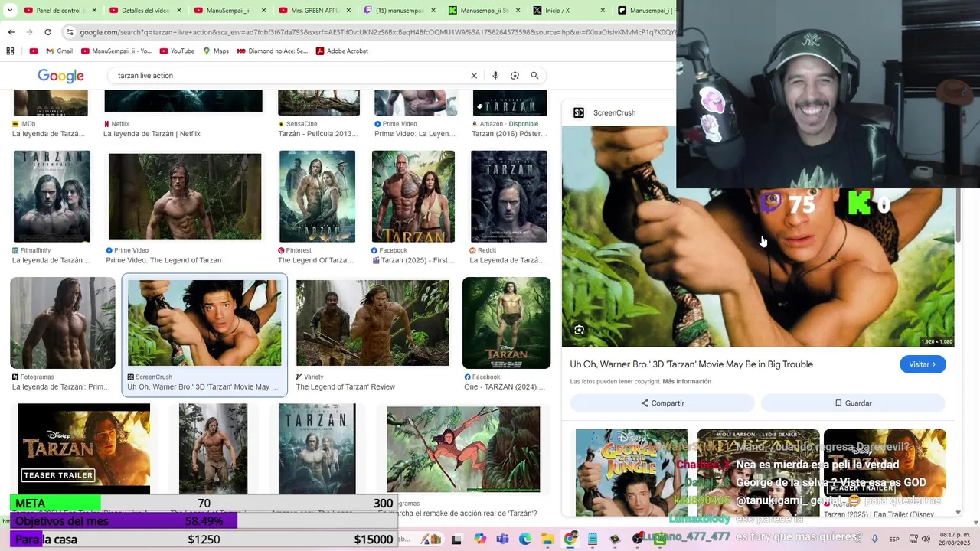Click the Google logo
The image size is (980, 551).
(x=60, y=76)
